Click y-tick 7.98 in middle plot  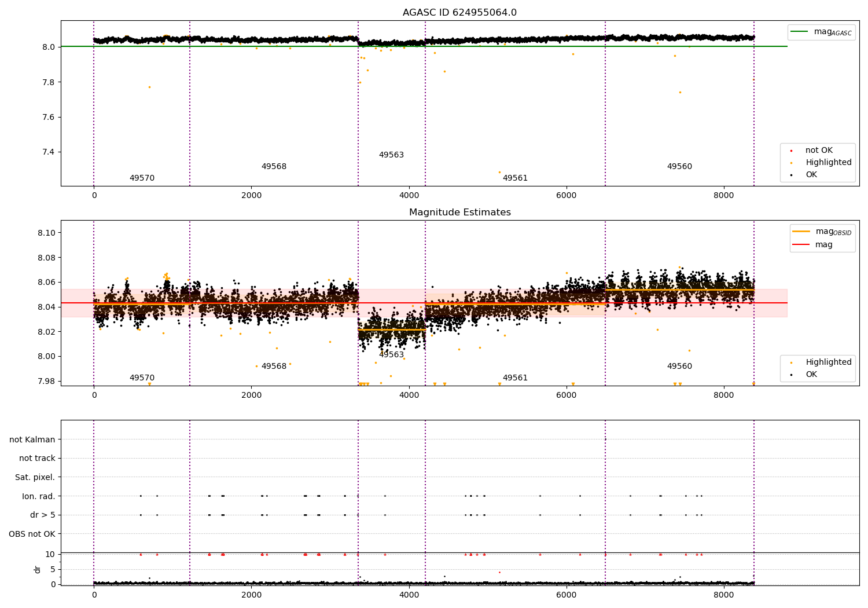coord(46,381)
